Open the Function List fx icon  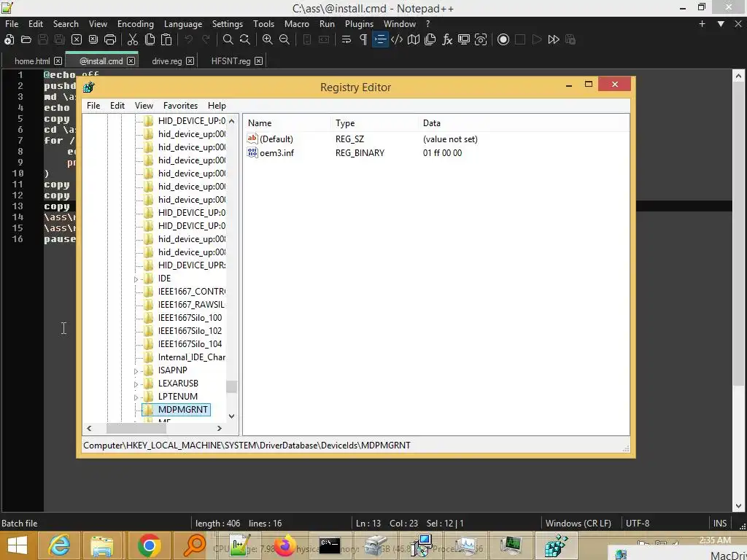(447, 39)
